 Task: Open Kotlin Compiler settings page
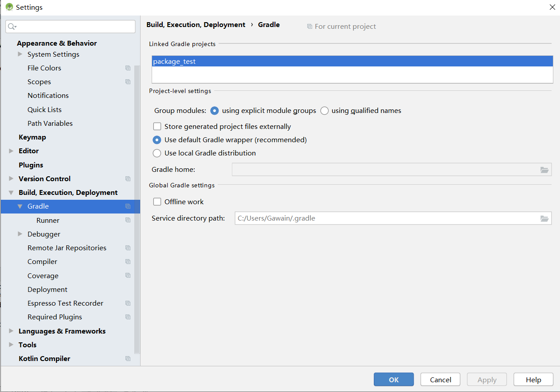(44, 359)
